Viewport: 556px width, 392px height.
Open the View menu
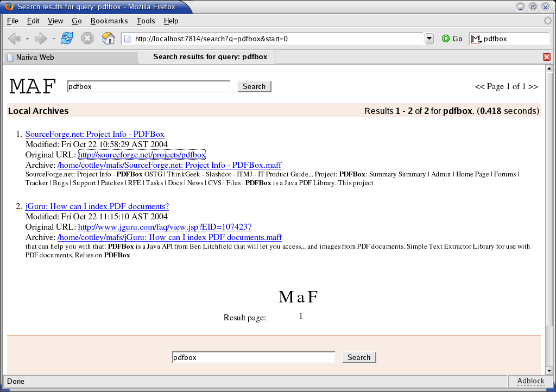pyautogui.click(x=56, y=21)
